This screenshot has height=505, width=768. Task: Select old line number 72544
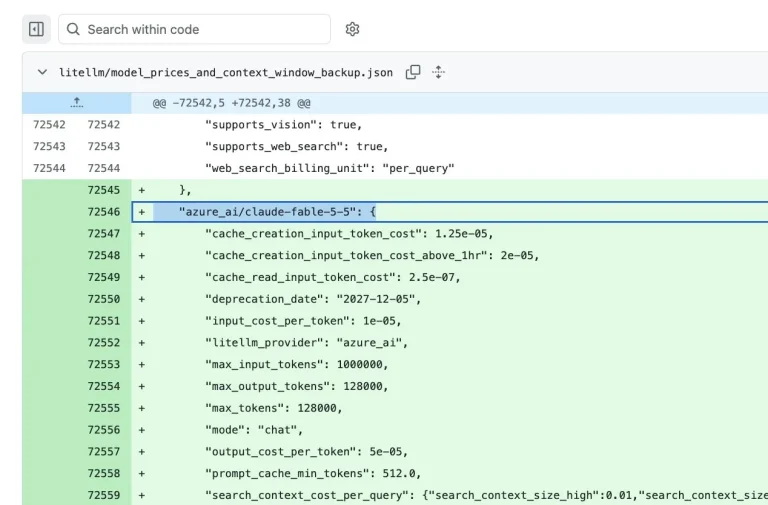point(49,168)
